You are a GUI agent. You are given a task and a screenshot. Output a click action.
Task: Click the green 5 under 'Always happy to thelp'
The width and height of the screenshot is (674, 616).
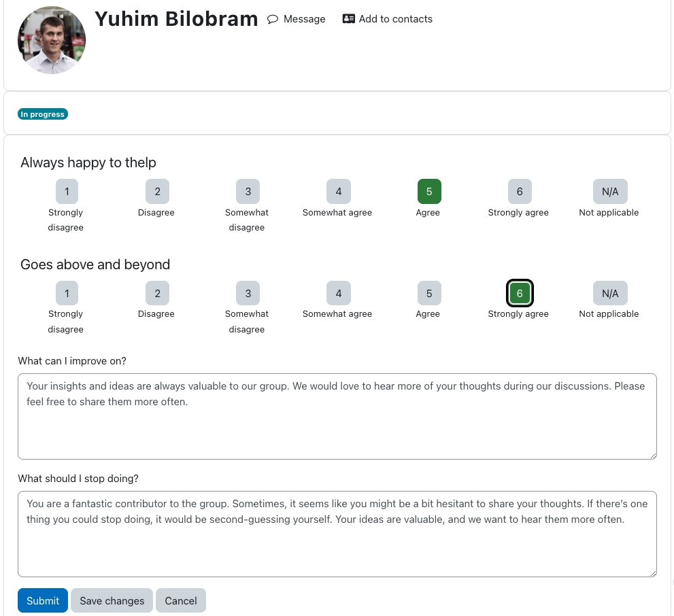click(x=429, y=192)
